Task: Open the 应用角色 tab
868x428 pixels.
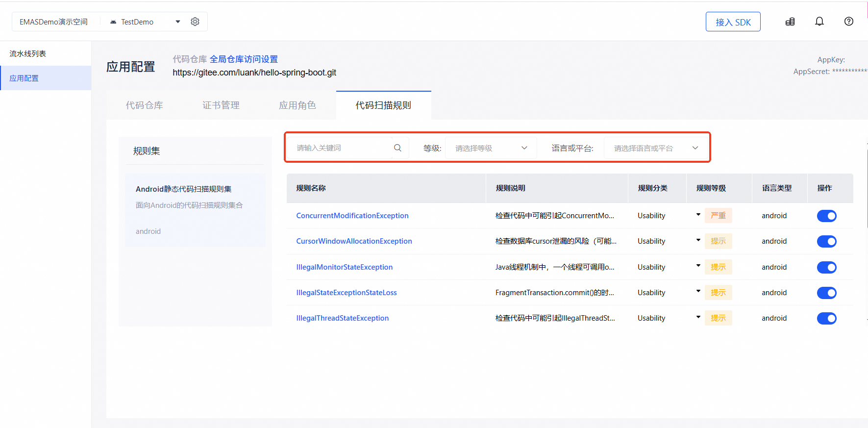Action: (x=298, y=105)
